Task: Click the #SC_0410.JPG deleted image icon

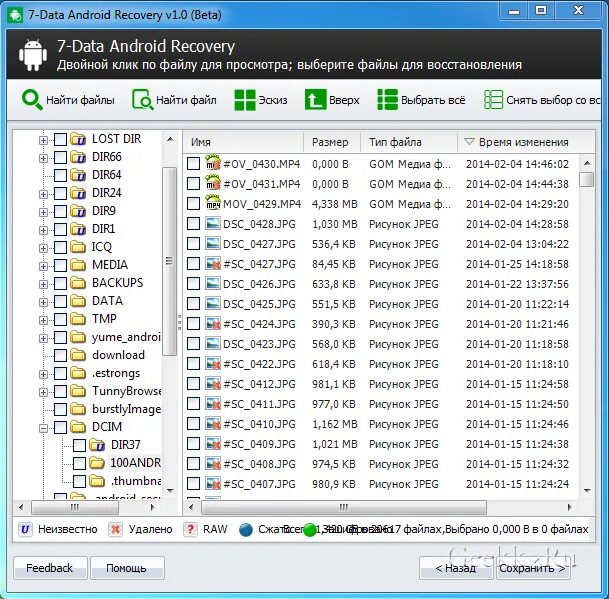Action: tap(213, 424)
